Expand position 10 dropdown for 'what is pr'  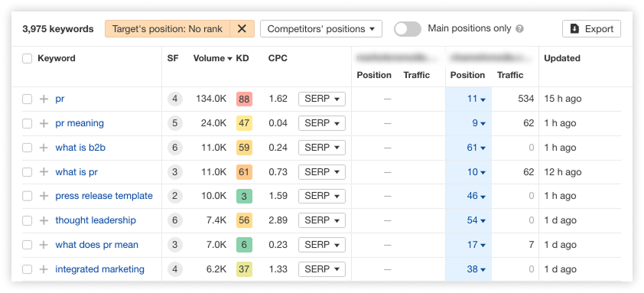point(476,172)
